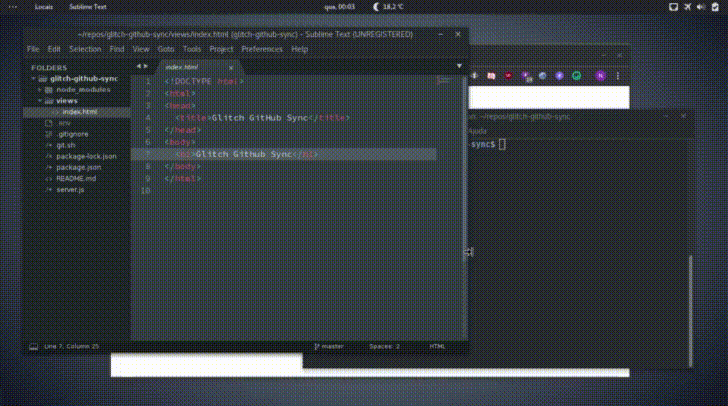
Task: Click the airplane mode tray icon
Action: [688, 7]
